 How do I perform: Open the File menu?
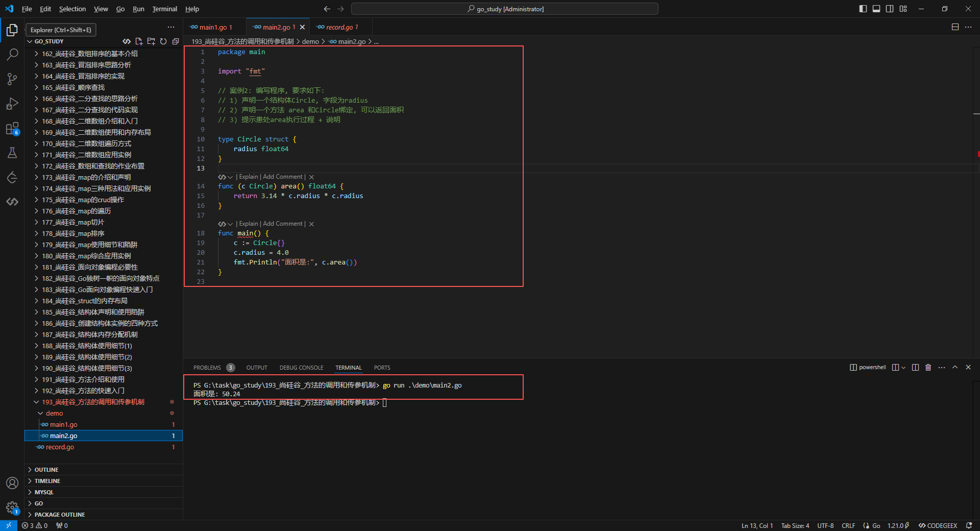point(27,9)
